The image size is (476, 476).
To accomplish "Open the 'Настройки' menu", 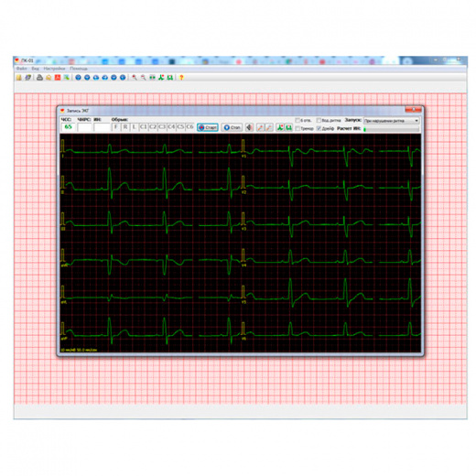I will pyautogui.click(x=54, y=69).
